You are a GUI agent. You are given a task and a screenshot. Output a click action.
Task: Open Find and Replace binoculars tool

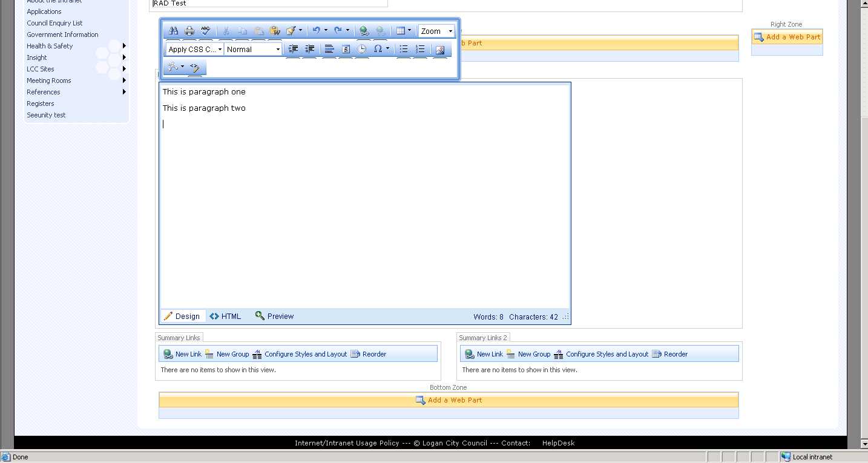click(x=173, y=31)
